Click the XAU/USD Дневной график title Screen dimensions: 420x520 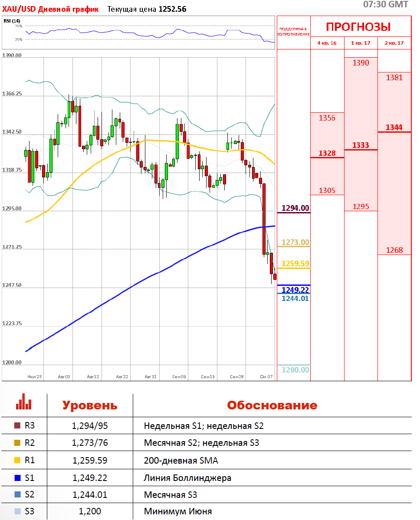[50, 9]
